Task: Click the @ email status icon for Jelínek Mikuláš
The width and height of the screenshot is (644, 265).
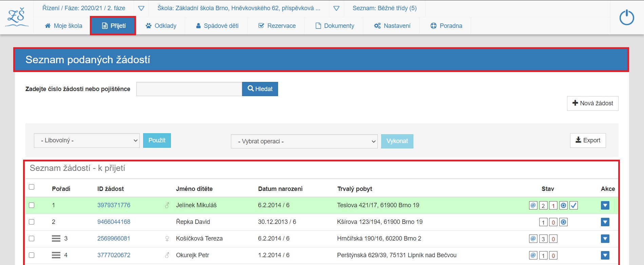Action: coord(533,205)
